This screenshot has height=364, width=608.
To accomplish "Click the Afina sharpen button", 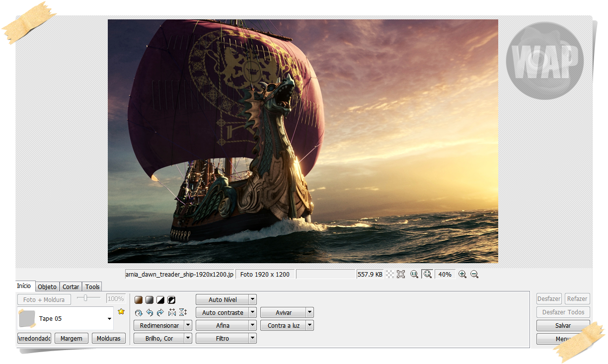I will pos(223,325).
